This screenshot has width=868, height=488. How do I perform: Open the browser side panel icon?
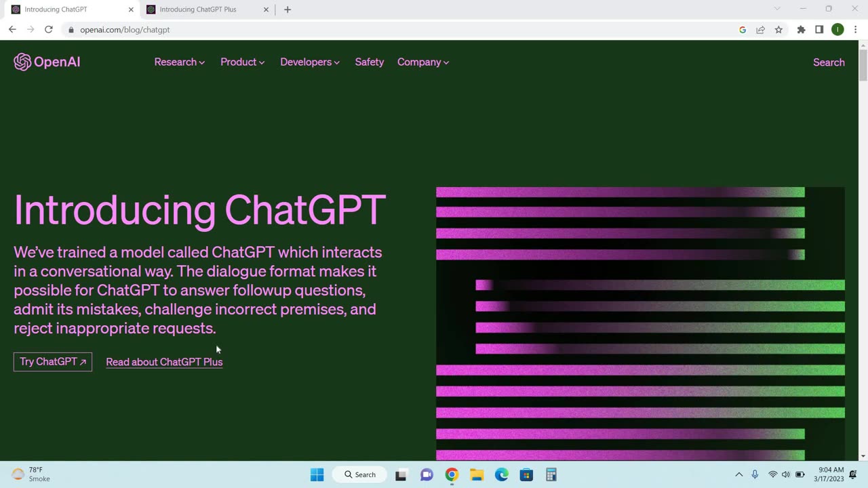819,30
